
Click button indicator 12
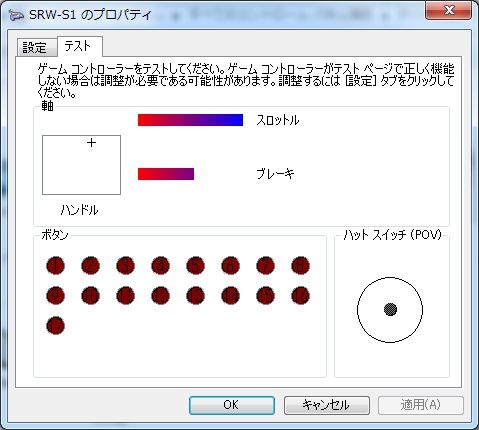[x=160, y=296]
